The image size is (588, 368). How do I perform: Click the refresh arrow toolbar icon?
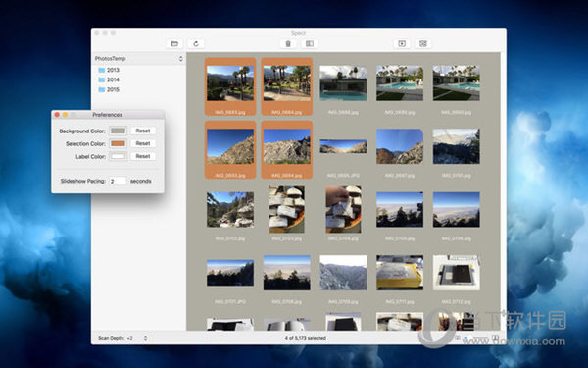[x=196, y=44]
